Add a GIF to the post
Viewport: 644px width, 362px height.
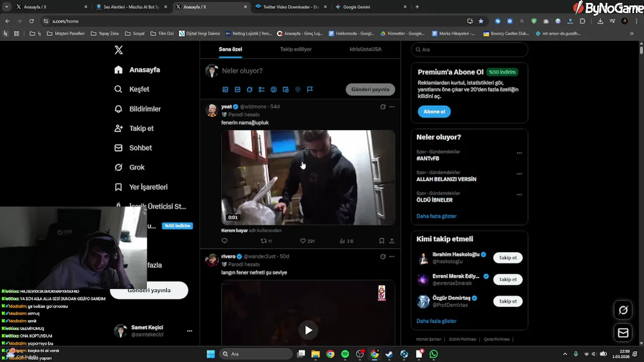[x=237, y=89]
